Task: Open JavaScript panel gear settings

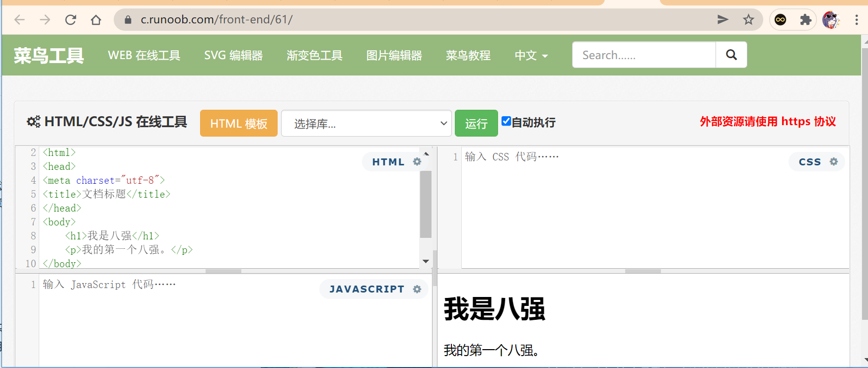Action: point(417,289)
